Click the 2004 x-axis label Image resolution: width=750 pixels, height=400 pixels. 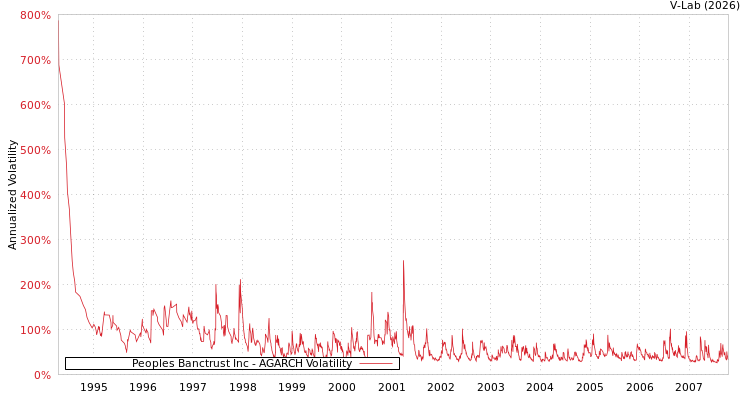point(540,387)
